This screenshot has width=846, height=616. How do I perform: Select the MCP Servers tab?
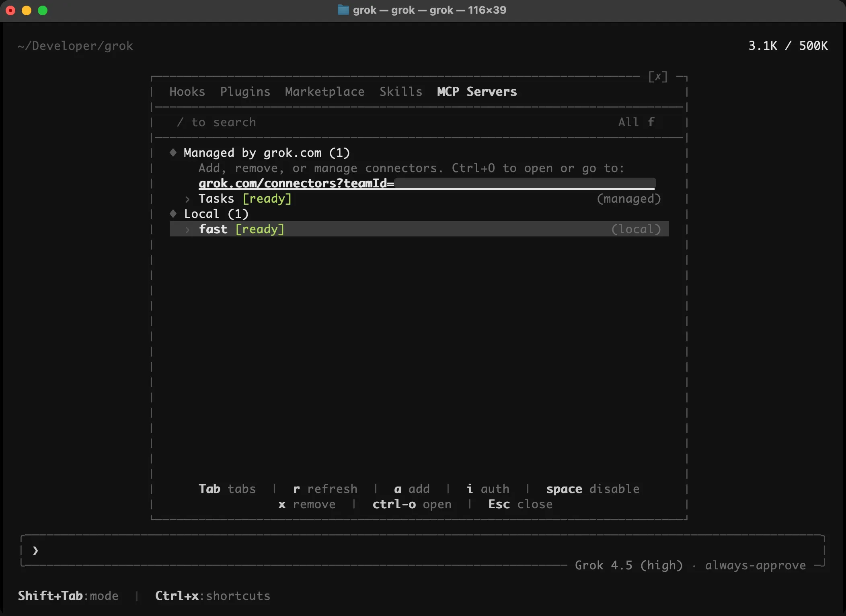477,92
